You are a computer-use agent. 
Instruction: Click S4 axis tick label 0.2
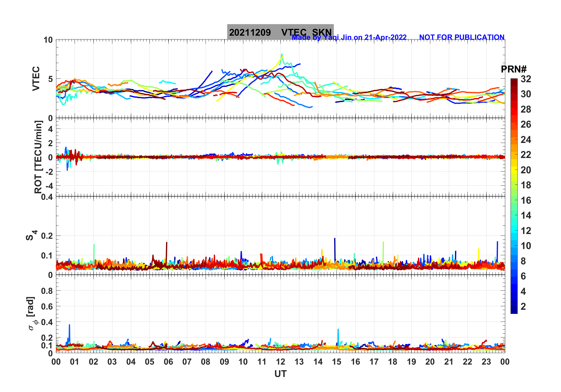(x=47, y=236)
